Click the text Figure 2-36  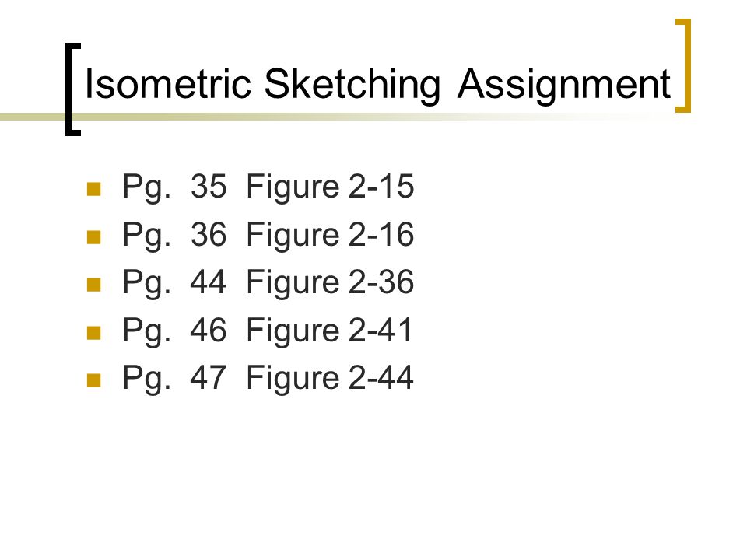[330, 282]
